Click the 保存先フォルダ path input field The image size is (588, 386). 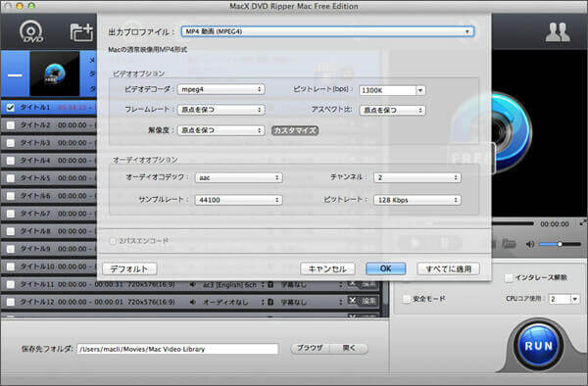[x=177, y=349]
